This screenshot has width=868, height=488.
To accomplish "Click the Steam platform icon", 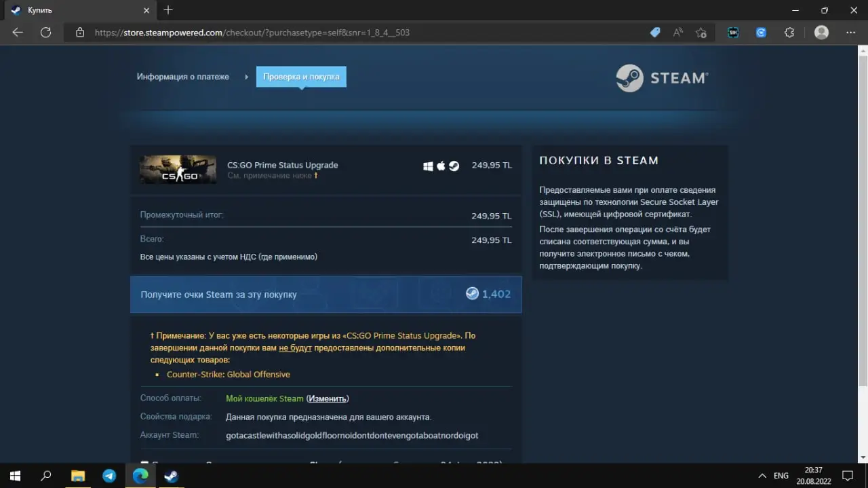I will [x=454, y=166].
